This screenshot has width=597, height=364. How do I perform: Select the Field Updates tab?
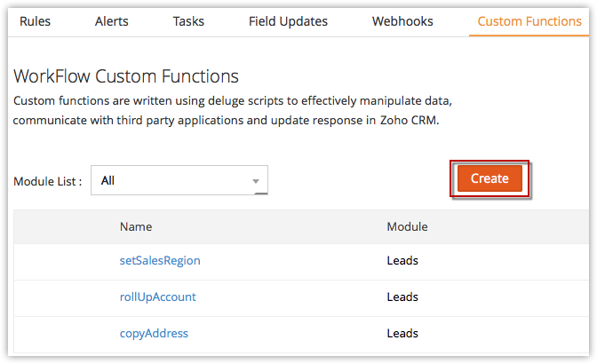288,21
